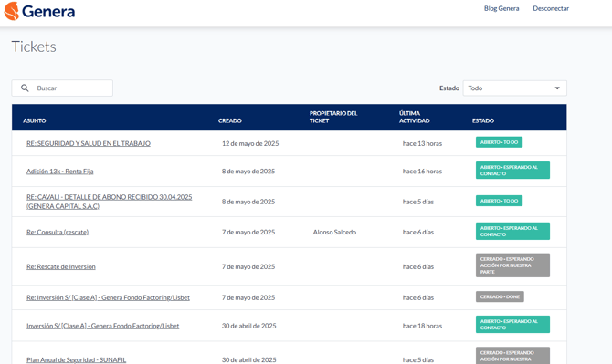Open ticket RE: SEGURIDAD Y SALUD EN EL TRABAJO
The width and height of the screenshot is (612, 364).
pyautogui.click(x=89, y=143)
